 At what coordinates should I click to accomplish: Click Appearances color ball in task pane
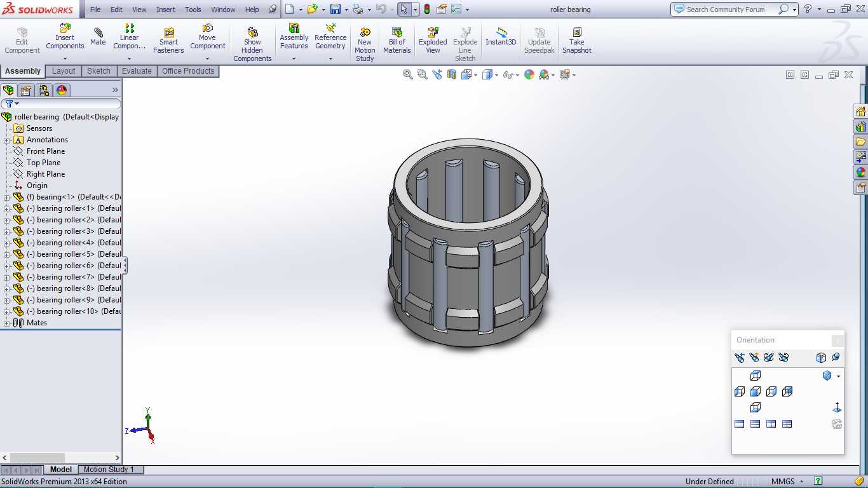(860, 172)
